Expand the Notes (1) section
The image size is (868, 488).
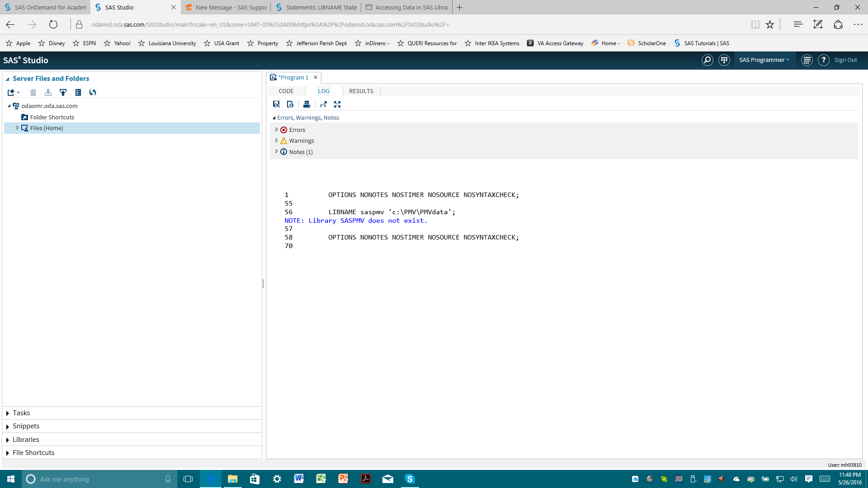click(277, 152)
